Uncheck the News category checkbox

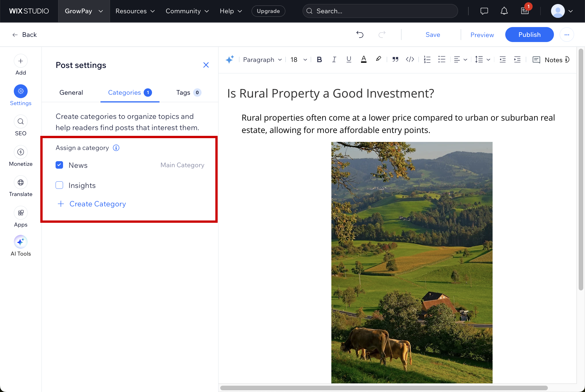pos(59,165)
